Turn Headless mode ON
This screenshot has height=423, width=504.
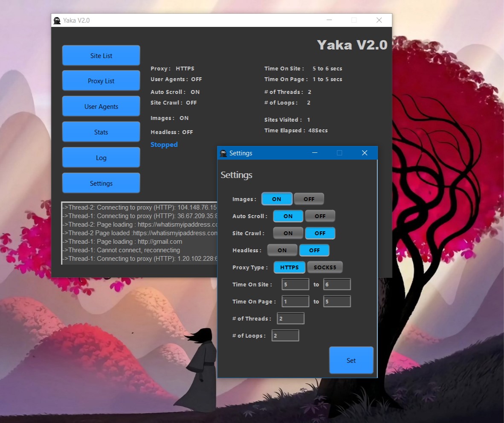(x=282, y=250)
